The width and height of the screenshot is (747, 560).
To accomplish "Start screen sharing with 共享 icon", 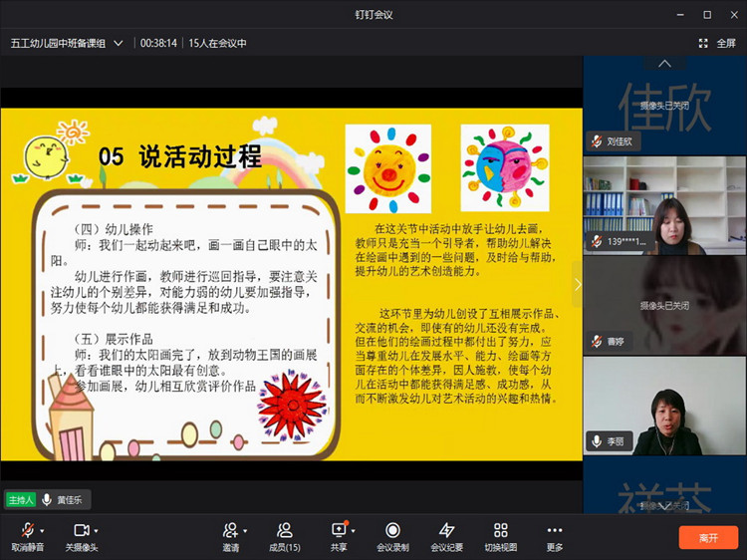I will click(x=339, y=530).
